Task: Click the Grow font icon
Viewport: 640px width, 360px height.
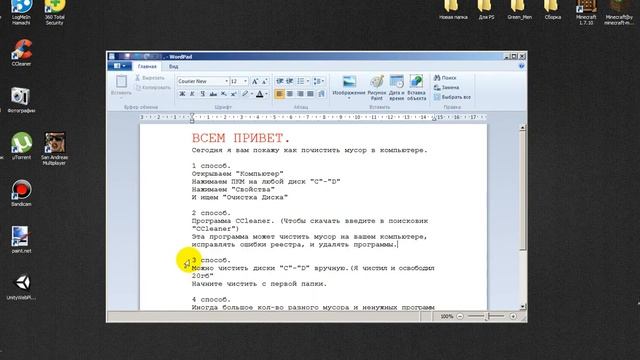Action: click(255, 81)
